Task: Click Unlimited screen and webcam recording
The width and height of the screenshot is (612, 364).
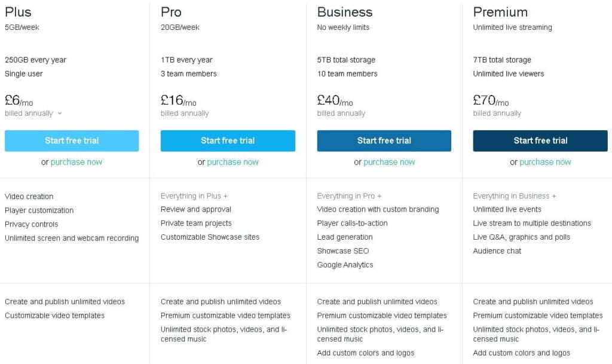Action: click(72, 238)
